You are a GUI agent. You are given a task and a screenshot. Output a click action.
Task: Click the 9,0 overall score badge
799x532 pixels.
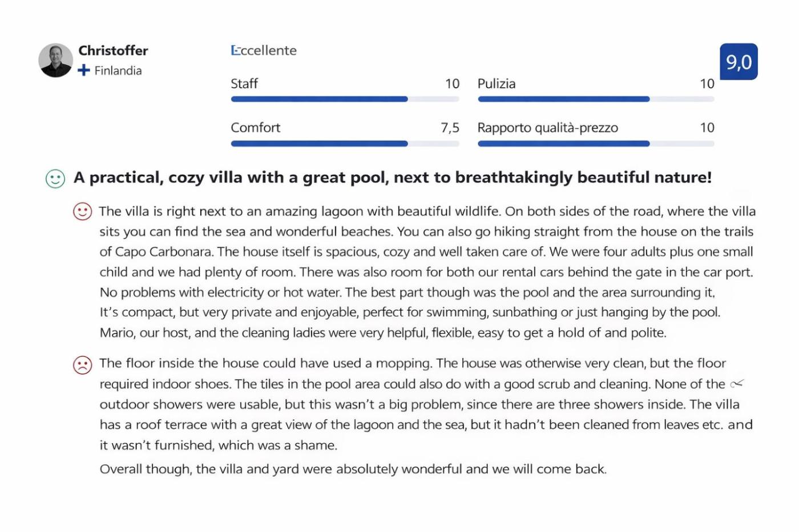(739, 62)
